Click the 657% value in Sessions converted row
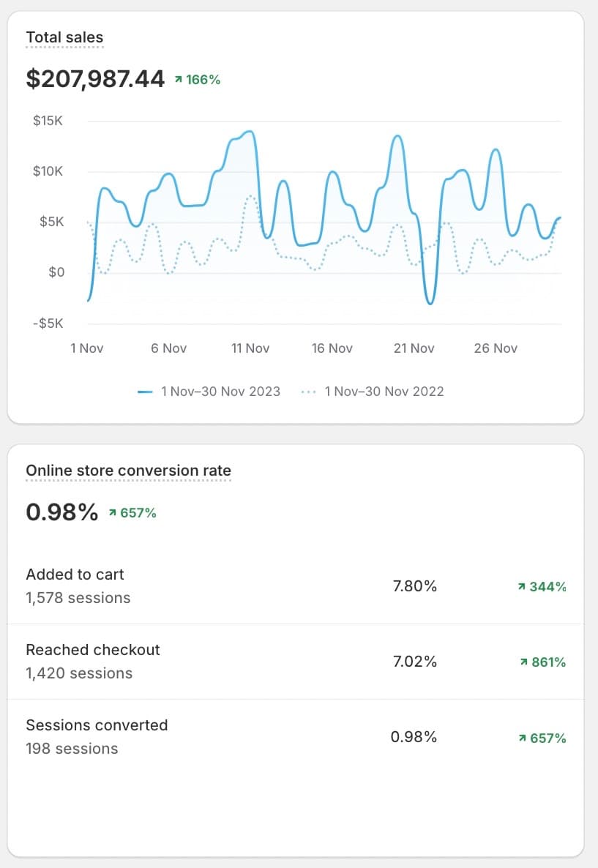 tap(548, 738)
